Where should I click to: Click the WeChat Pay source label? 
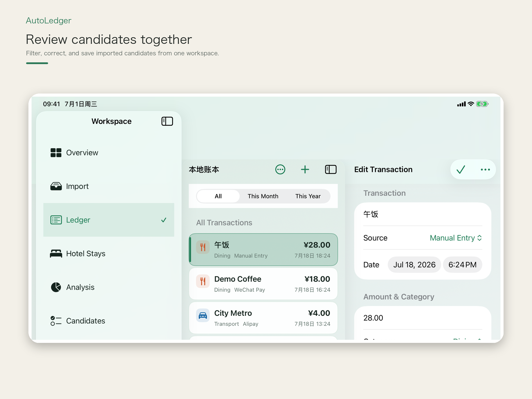click(250, 290)
